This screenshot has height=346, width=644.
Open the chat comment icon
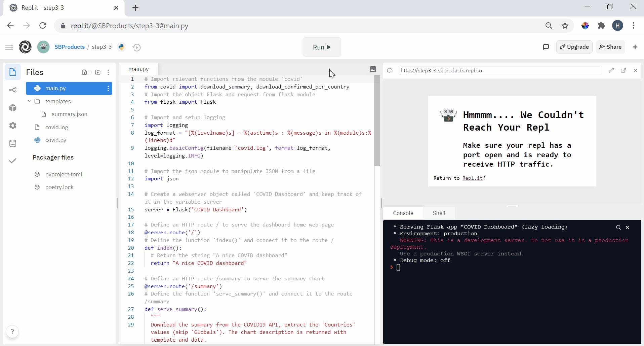[546, 47]
